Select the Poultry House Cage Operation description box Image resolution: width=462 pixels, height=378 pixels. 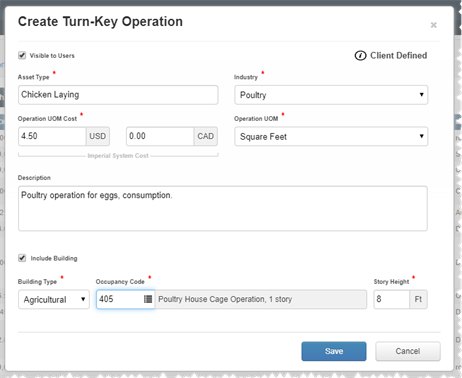261,299
